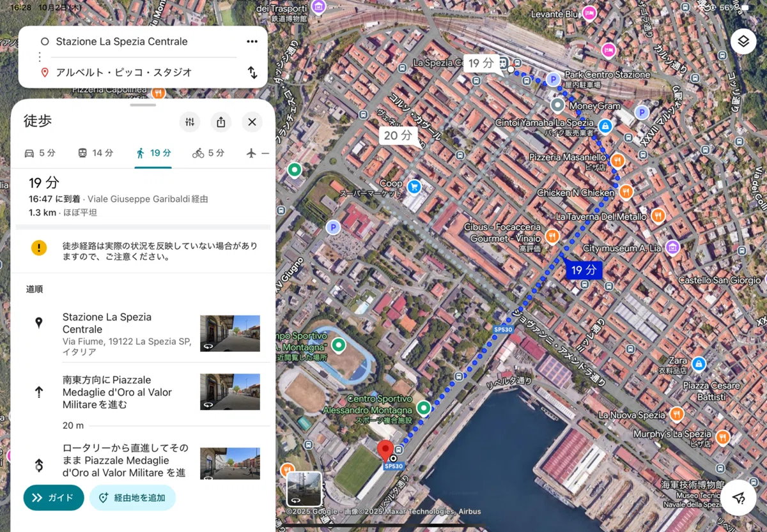The height and width of the screenshot is (532, 767).
Task: Tap the red destination pin on map
Action: [x=385, y=450]
